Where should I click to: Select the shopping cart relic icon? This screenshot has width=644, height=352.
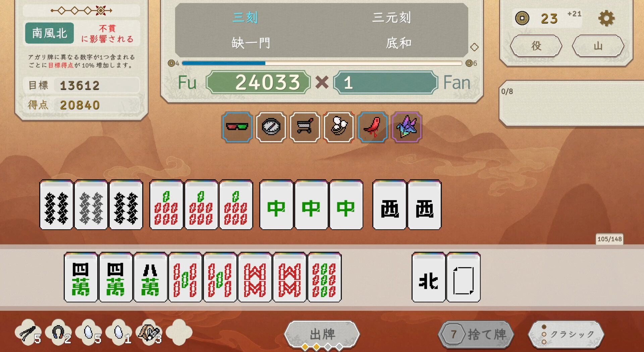point(305,127)
